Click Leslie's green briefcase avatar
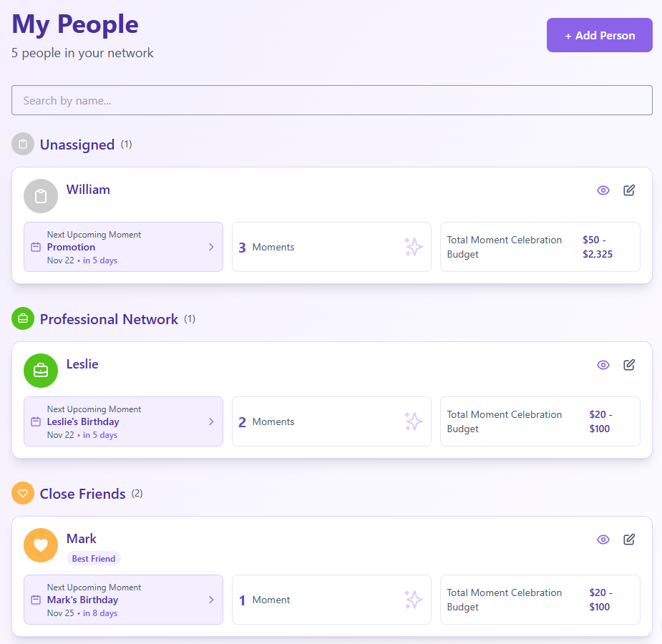The height and width of the screenshot is (644, 662). 41,371
